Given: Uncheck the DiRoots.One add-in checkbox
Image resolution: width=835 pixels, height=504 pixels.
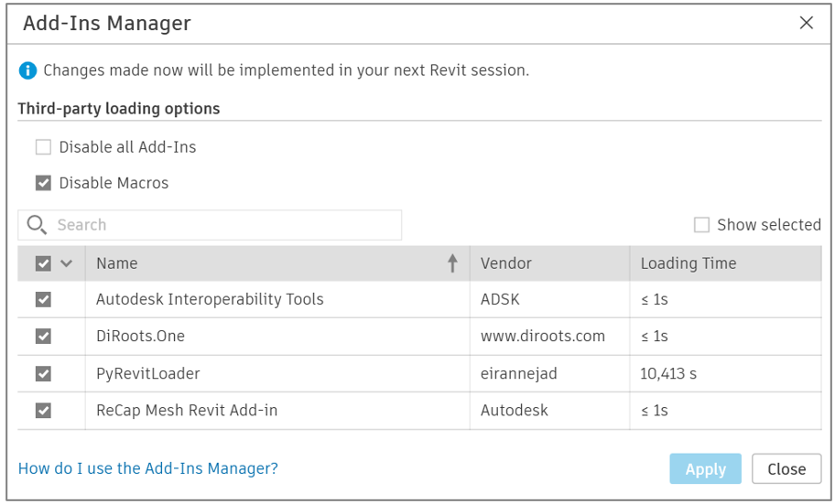Looking at the screenshot, I should [x=43, y=337].
